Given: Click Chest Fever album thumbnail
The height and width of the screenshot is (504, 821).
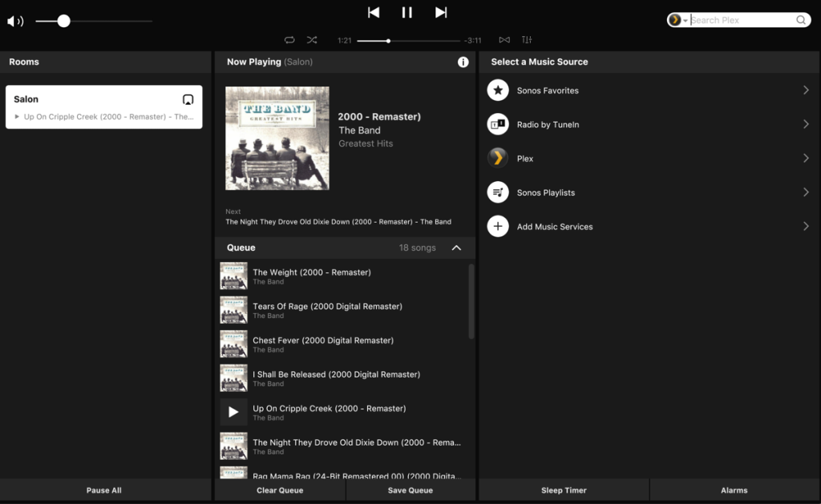Looking at the screenshot, I should (x=233, y=344).
